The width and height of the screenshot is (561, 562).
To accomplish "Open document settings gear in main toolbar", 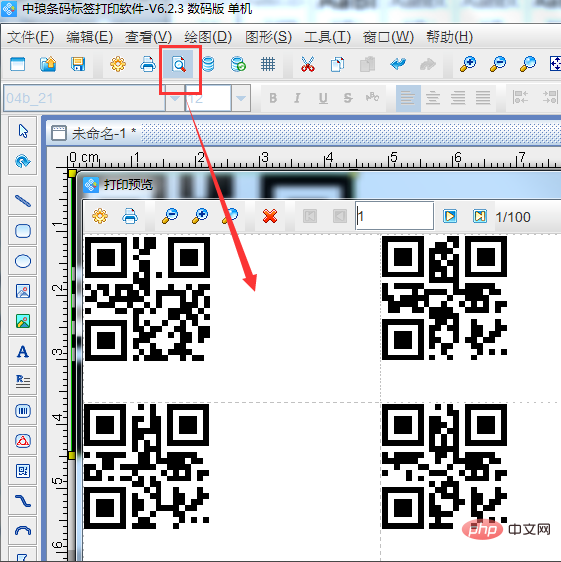I will tap(118, 65).
